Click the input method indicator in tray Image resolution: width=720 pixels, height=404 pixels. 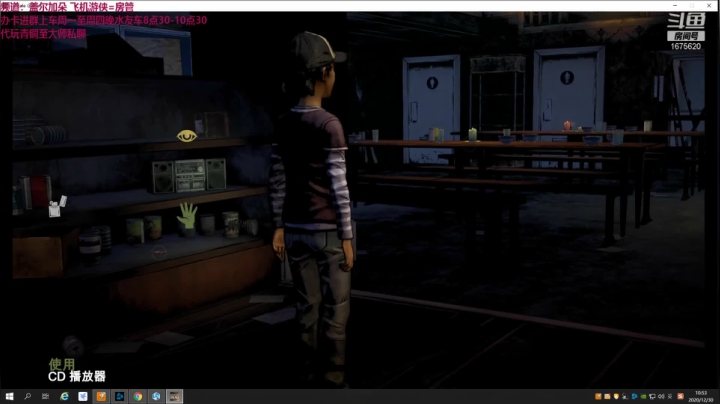[670, 396]
